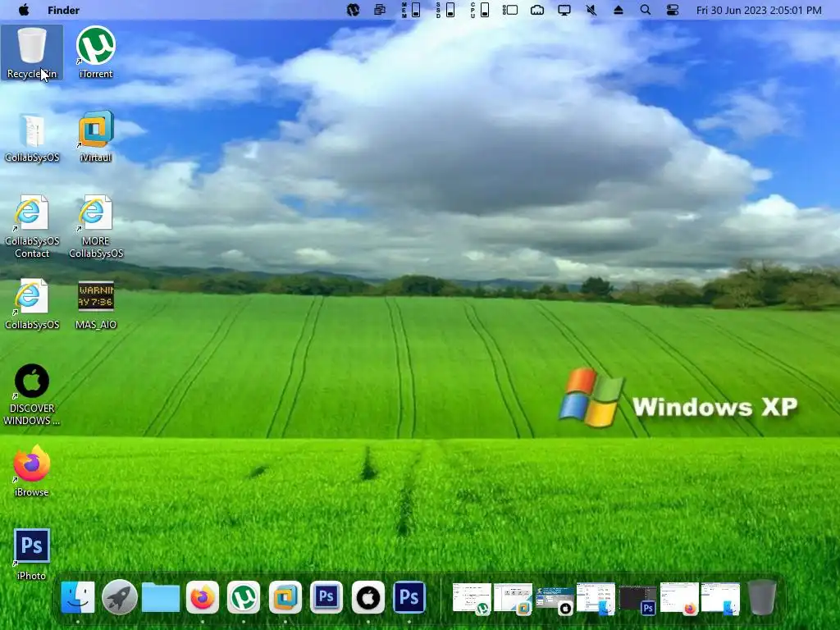Unmute the muted speaker in the menu bar

(x=591, y=10)
